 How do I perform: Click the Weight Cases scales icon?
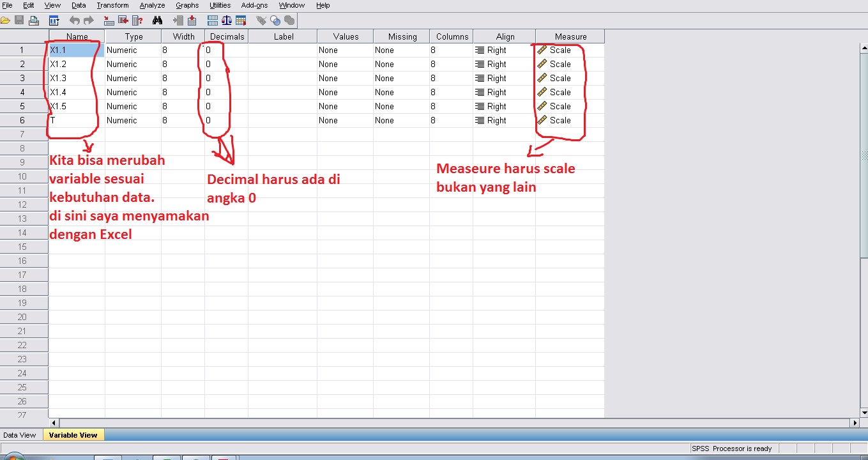tap(225, 20)
